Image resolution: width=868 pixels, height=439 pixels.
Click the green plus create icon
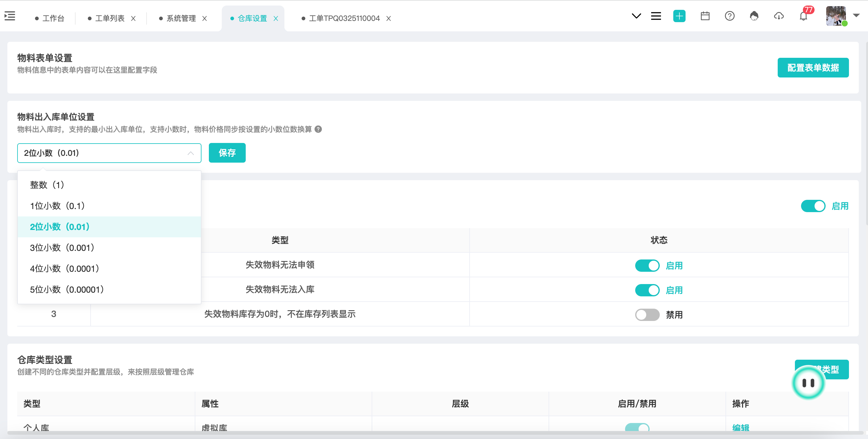coord(679,16)
